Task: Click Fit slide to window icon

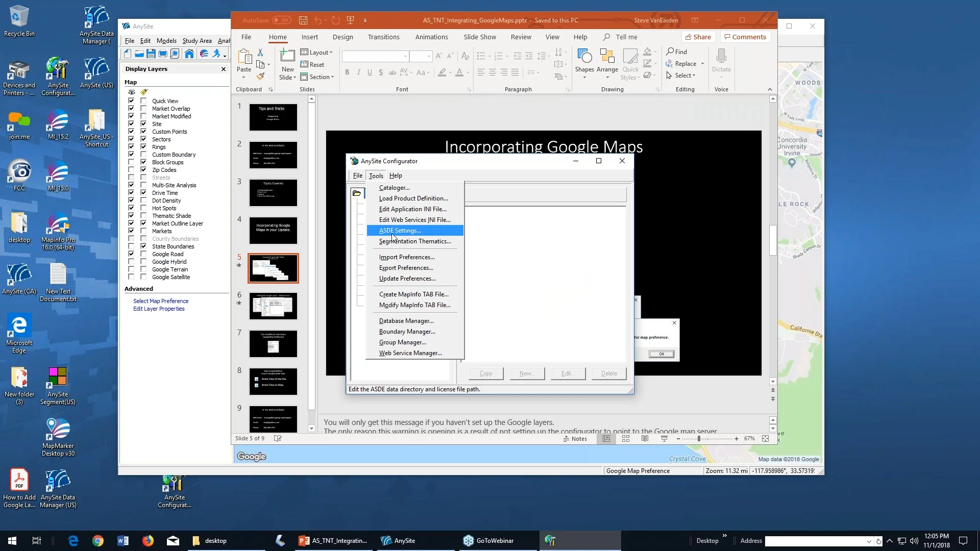Action: click(x=765, y=439)
